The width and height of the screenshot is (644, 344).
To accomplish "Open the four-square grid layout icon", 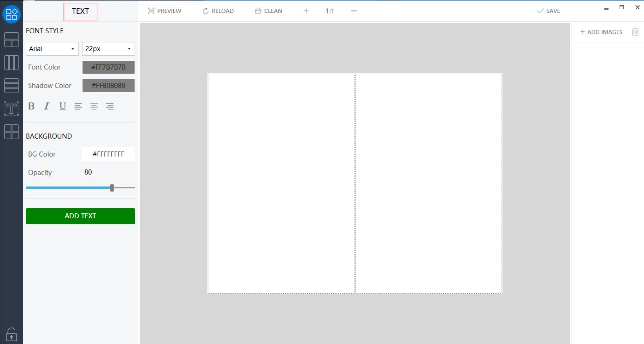I will 11,132.
